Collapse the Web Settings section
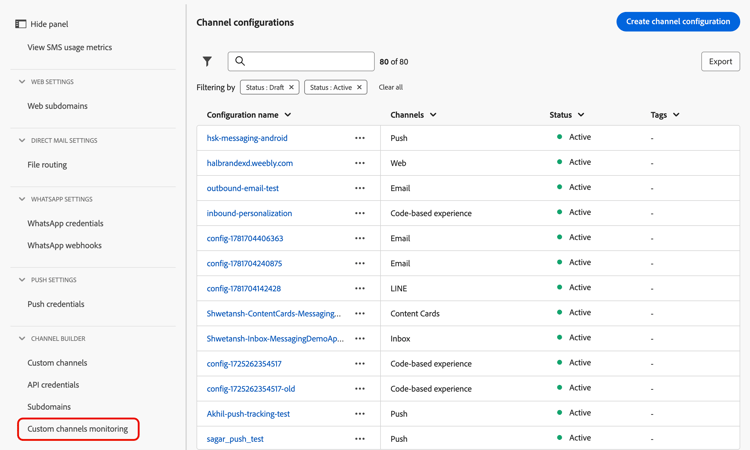Image resolution: width=750 pixels, height=450 pixels. [22, 82]
